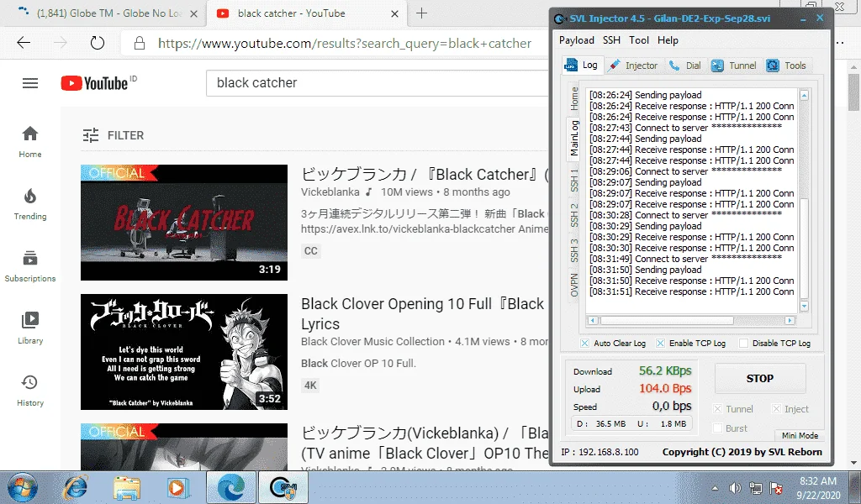The width and height of the screenshot is (861, 504).
Task: Switch to Mini Mode
Action: click(800, 435)
